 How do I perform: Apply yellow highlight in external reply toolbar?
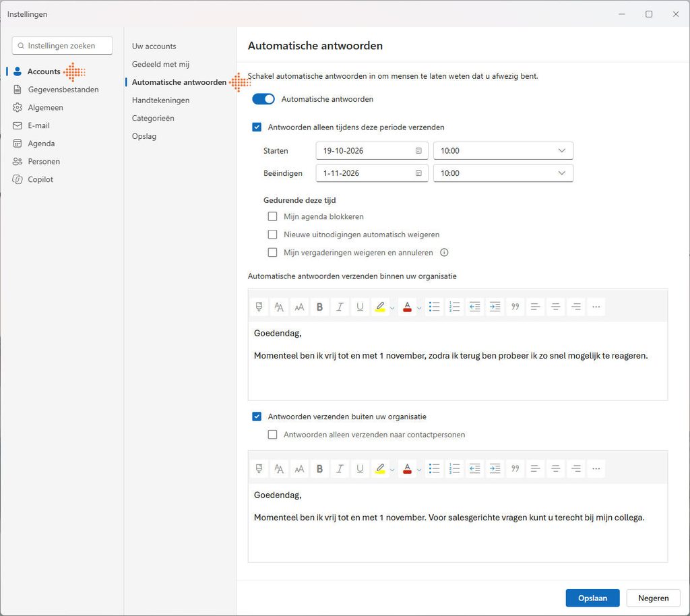pyautogui.click(x=380, y=468)
